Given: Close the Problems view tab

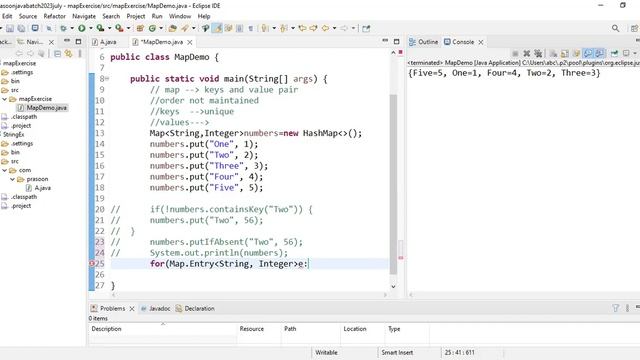Looking at the screenshot, I should (132, 309).
